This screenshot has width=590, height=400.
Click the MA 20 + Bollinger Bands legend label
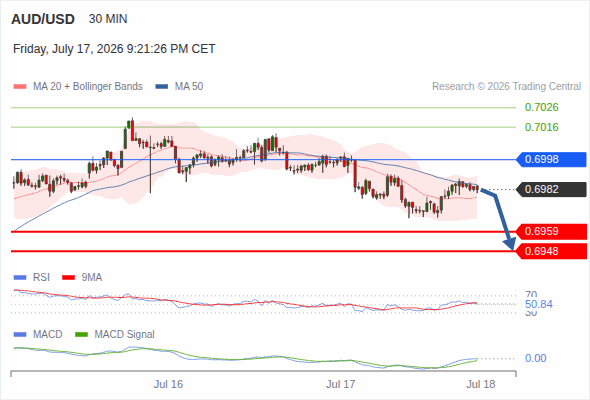(88, 87)
